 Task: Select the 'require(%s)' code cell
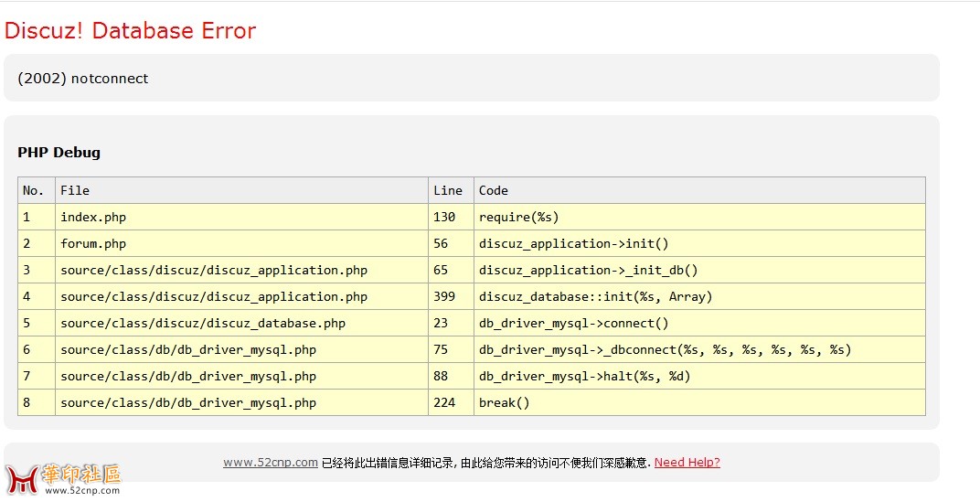point(699,217)
